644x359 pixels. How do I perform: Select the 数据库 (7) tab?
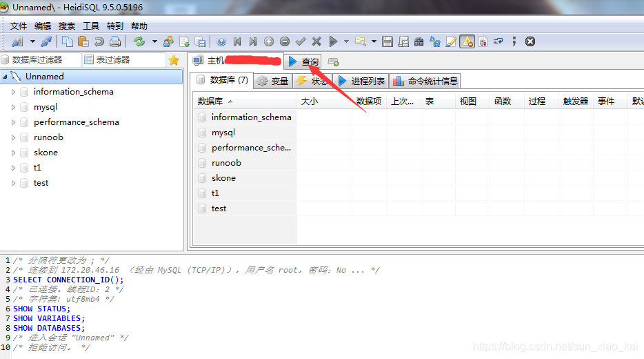point(222,80)
